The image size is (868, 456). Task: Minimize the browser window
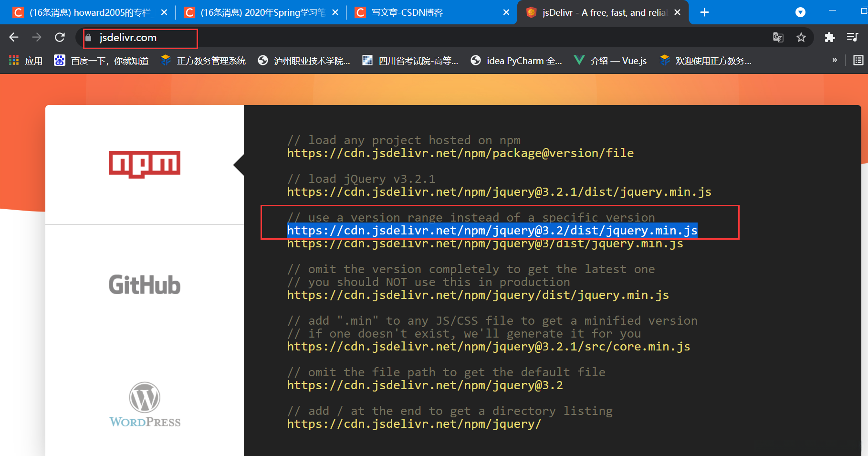[x=833, y=11]
